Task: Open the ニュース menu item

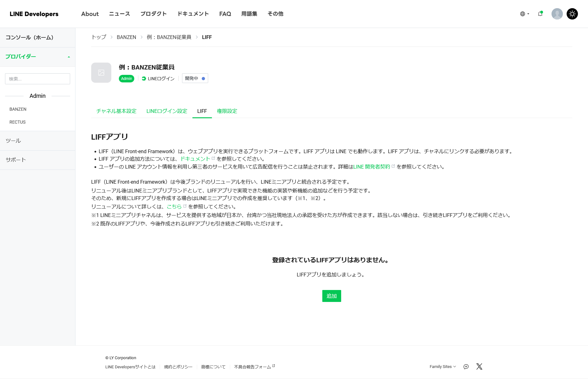Action: pyautogui.click(x=119, y=14)
